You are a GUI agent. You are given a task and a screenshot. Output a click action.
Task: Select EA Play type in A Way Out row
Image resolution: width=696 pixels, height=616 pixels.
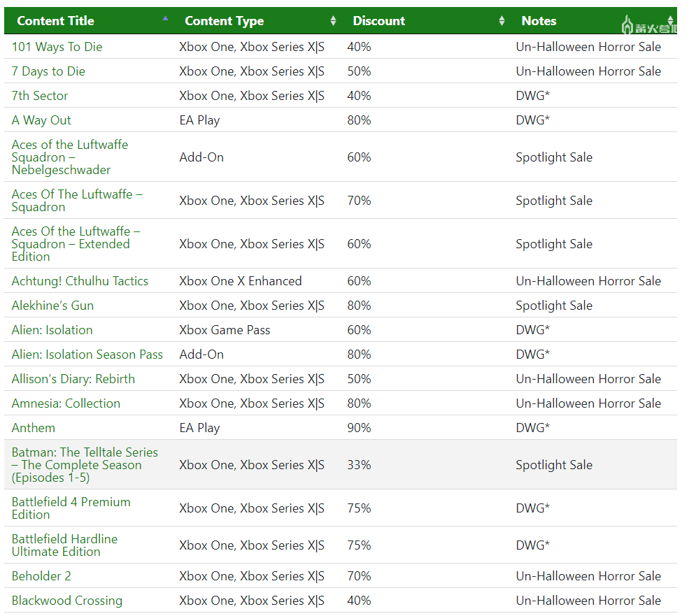click(200, 120)
